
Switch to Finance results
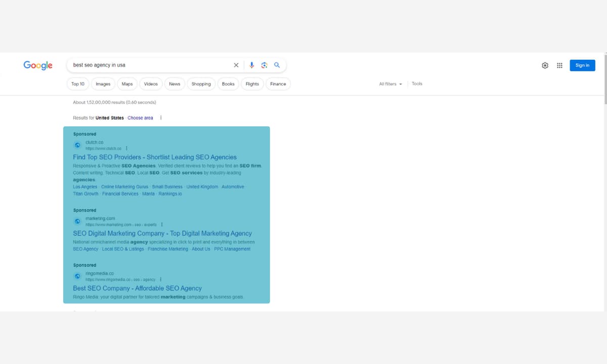[278, 84]
